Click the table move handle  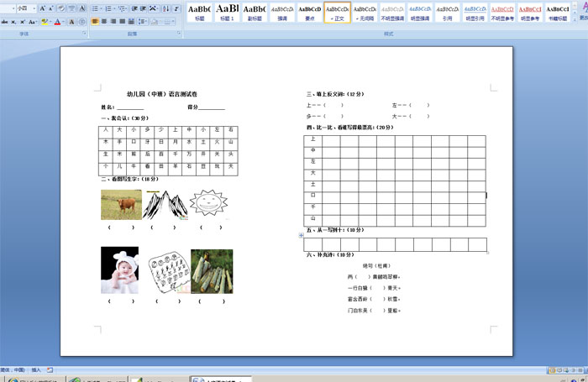301,235
